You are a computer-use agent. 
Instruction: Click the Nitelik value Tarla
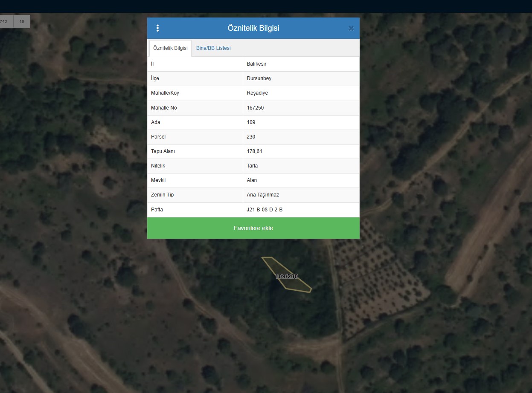coord(252,166)
